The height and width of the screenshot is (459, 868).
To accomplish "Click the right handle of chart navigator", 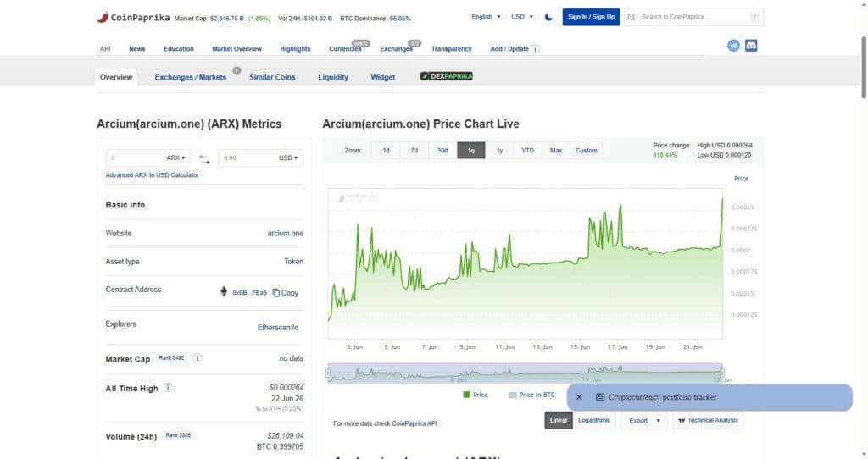I will coord(722,373).
